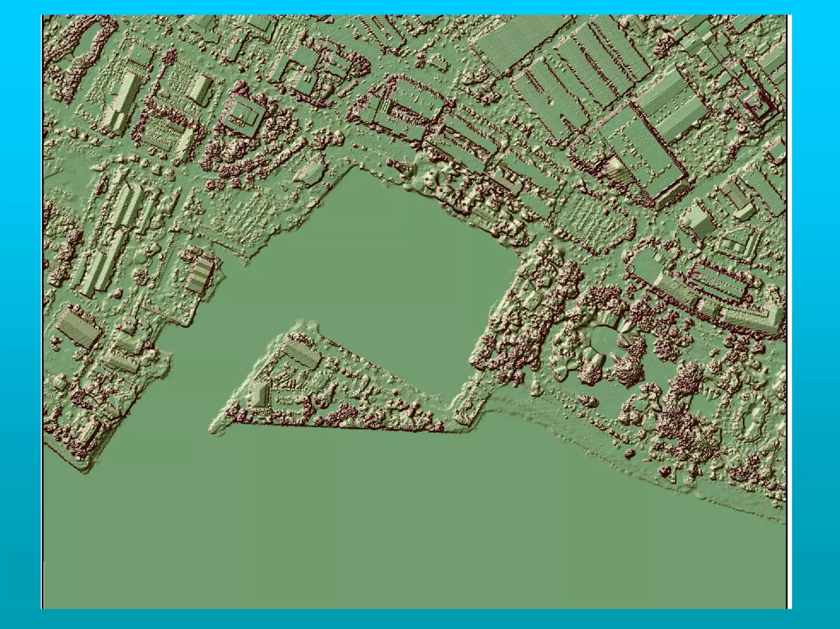840x629 pixels.
Task: Click the open water below the peninsula
Action: (x=328, y=513)
